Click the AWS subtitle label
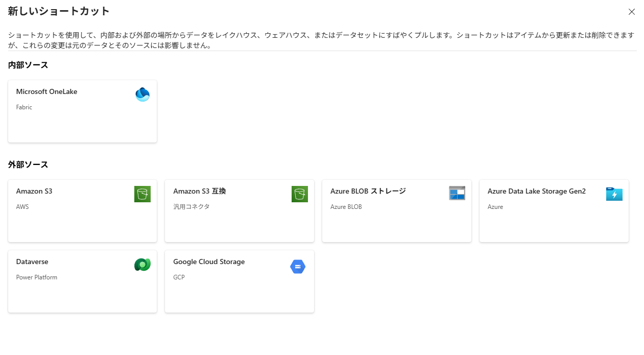This screenshot has width=644, height=355. 22,207
